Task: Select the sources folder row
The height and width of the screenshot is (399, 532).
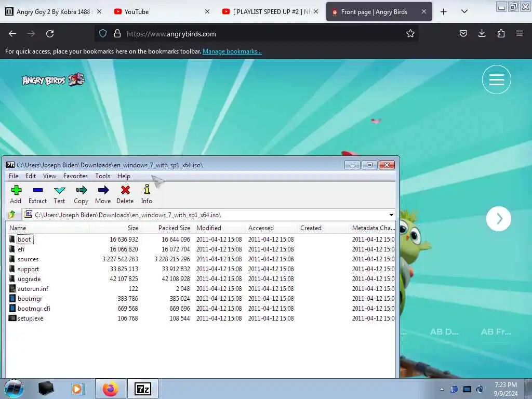Action: pos(200,259)
